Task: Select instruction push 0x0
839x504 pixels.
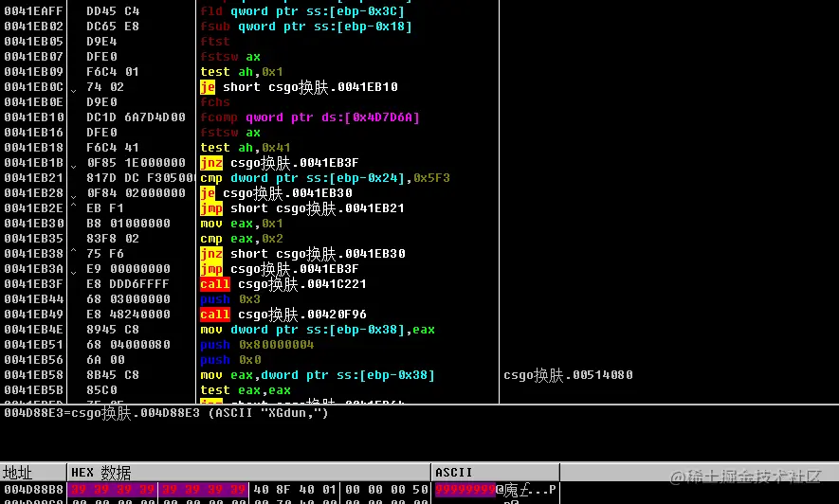Action: (x=230, y=360)
